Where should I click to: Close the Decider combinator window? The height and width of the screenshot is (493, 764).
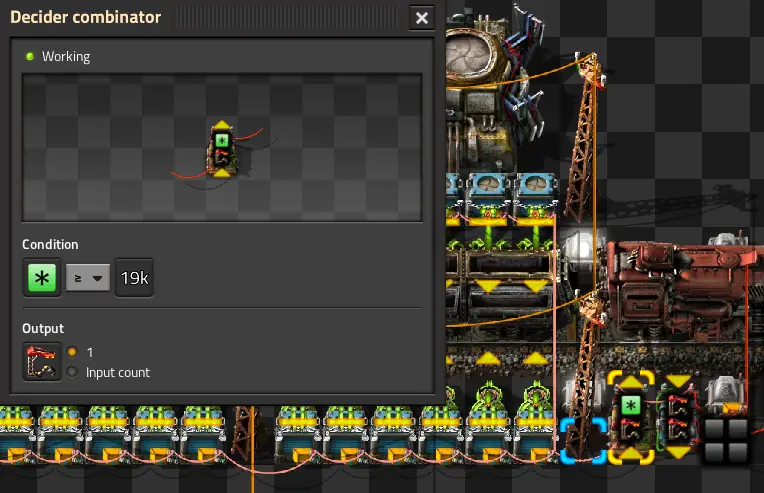421,18
